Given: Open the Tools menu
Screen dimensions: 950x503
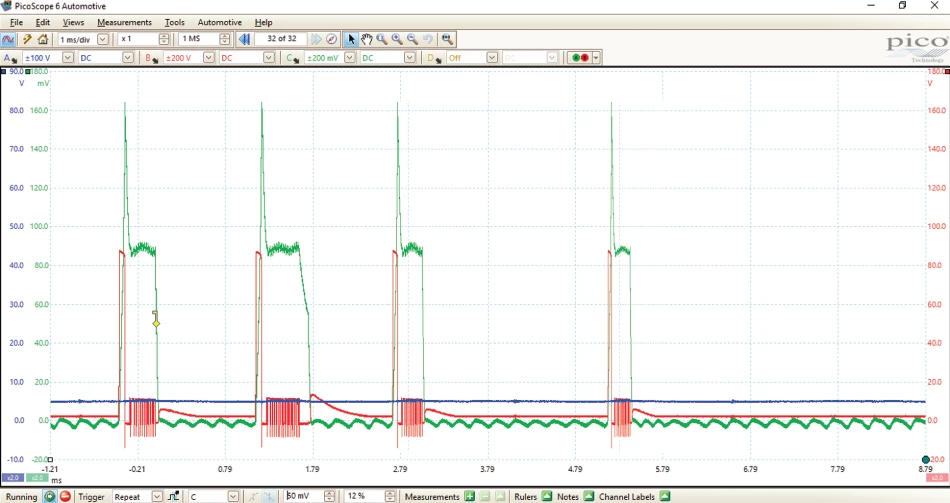Looking at the screenshot, I should pos(174,22).
